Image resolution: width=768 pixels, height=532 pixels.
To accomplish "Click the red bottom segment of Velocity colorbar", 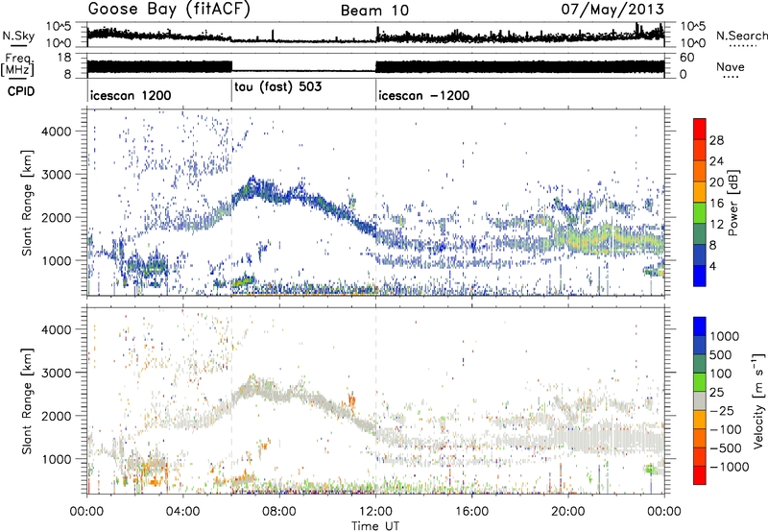I will (x=700, y=474).
